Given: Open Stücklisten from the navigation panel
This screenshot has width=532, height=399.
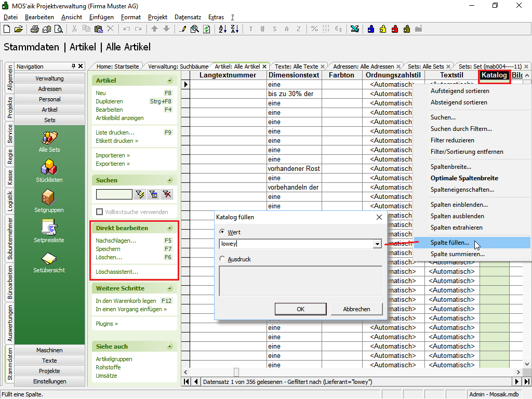Looking at the screenshot, I should (49, 168).
